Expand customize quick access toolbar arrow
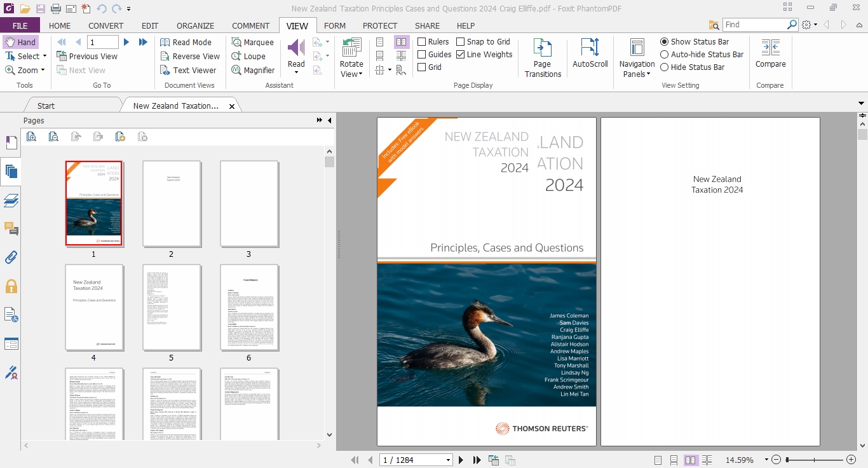The height and width of the screenshot is (468, 868). point(129,9)
